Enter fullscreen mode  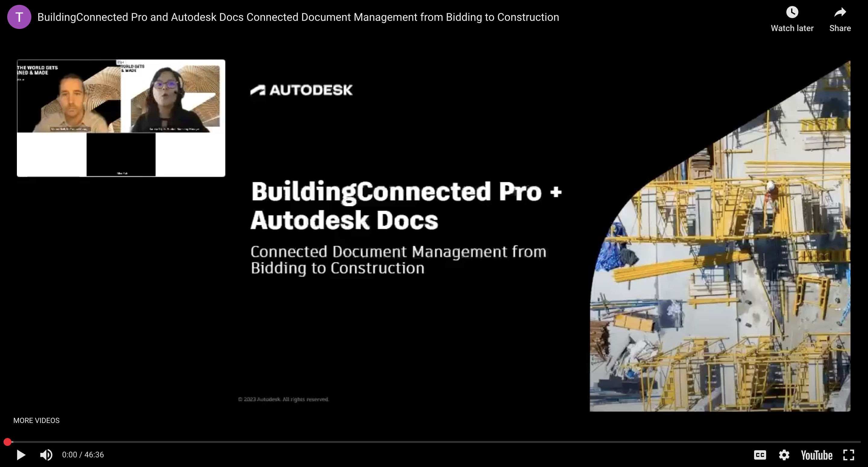coord(848,455)
